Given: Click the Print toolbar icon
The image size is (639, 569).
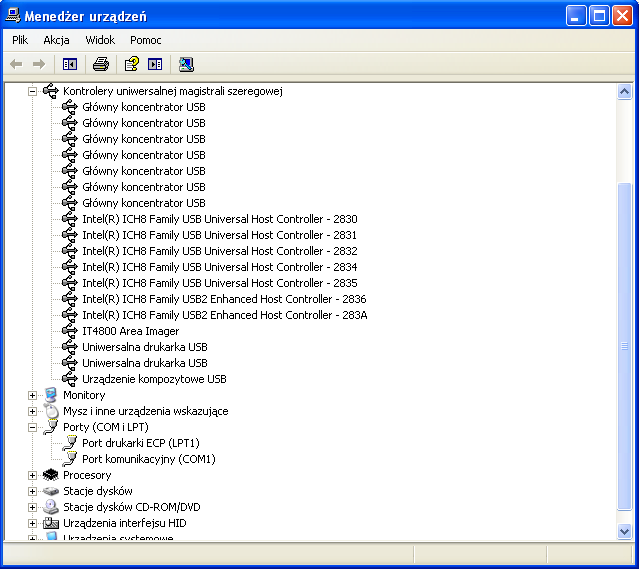Looking at the screenshot, I should (101, 64).
